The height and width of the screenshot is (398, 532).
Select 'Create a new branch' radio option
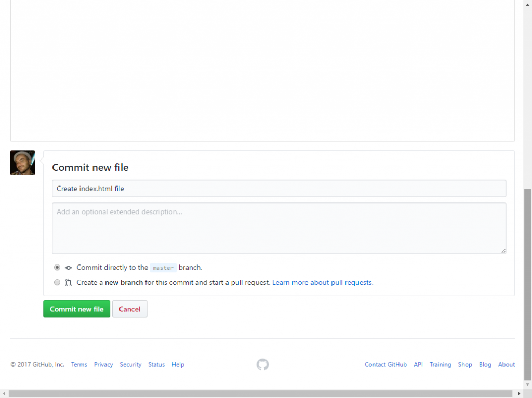pyautogui.click(x=57, y=282)
